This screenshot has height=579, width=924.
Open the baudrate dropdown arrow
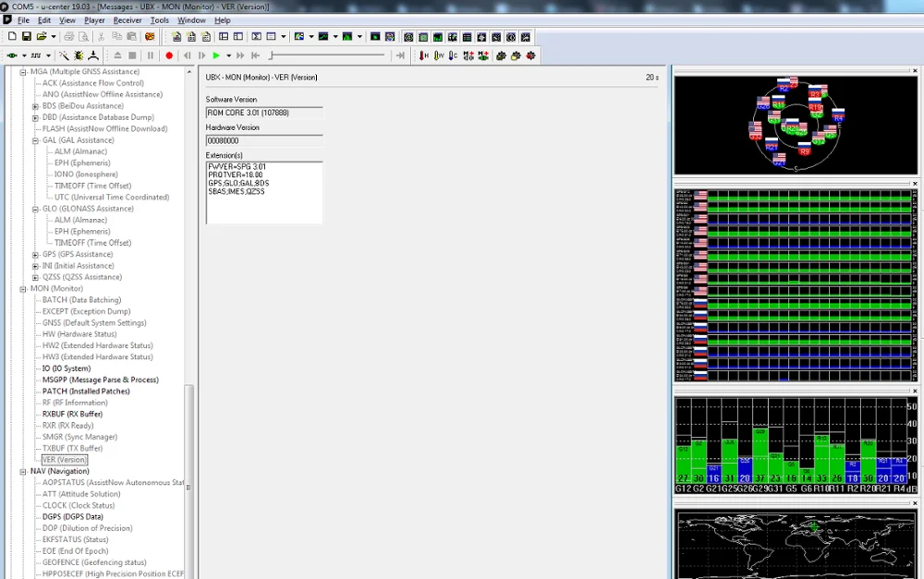click(48, 55)
